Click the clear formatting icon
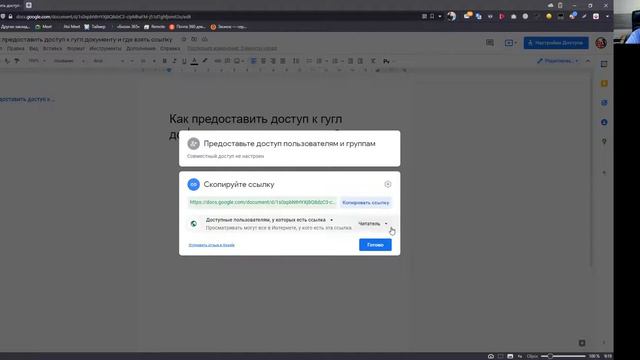The width and height of the screenshot is (640, 360). pyautogui.click(x=373, y=61)
